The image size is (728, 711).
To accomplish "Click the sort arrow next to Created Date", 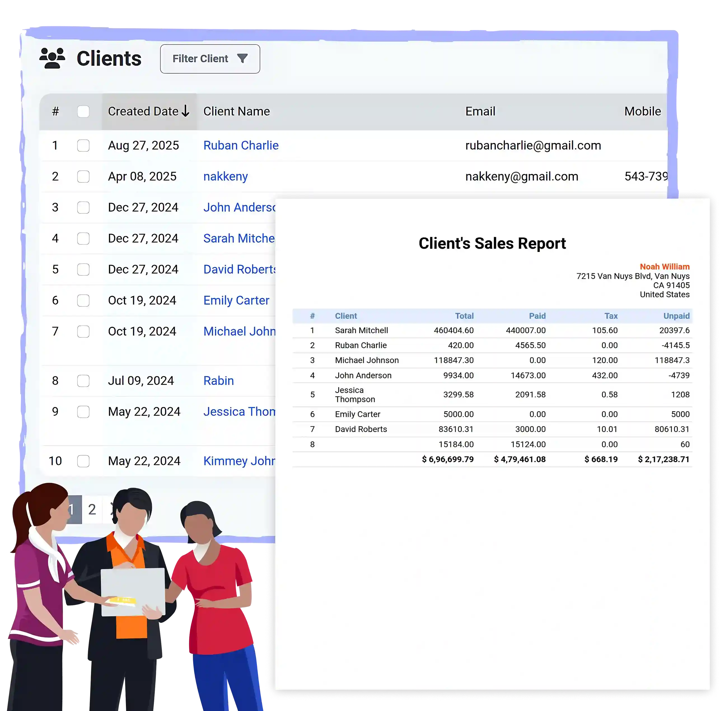I will pyautogui.click(x=186, y=111).
